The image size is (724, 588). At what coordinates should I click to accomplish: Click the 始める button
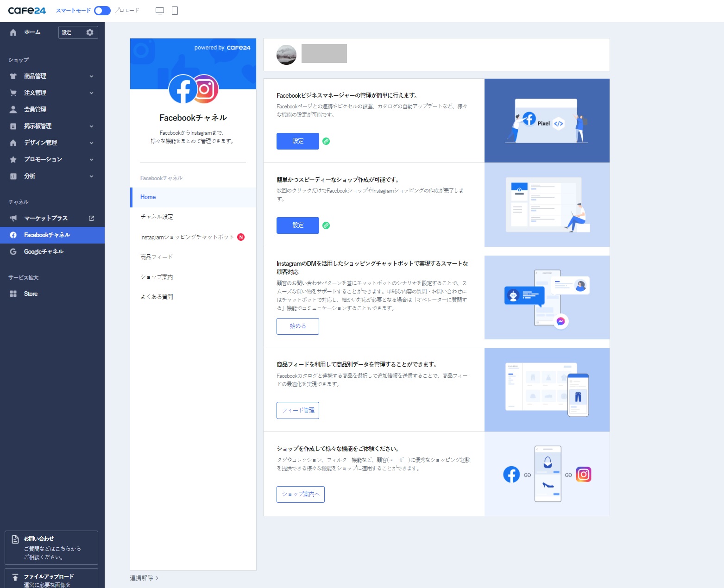[298, 326]
